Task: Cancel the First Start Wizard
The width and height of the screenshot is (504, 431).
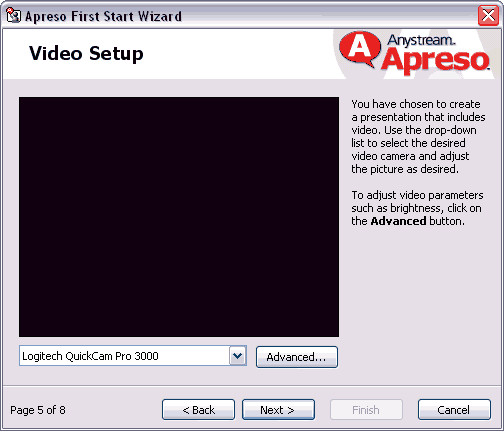Action: (x=454, y=410)
